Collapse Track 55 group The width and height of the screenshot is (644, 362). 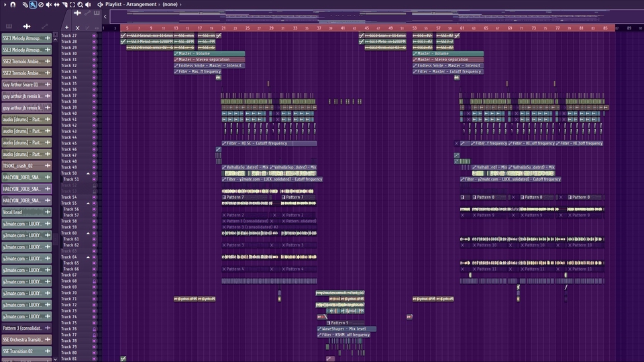tap(88, 203)
